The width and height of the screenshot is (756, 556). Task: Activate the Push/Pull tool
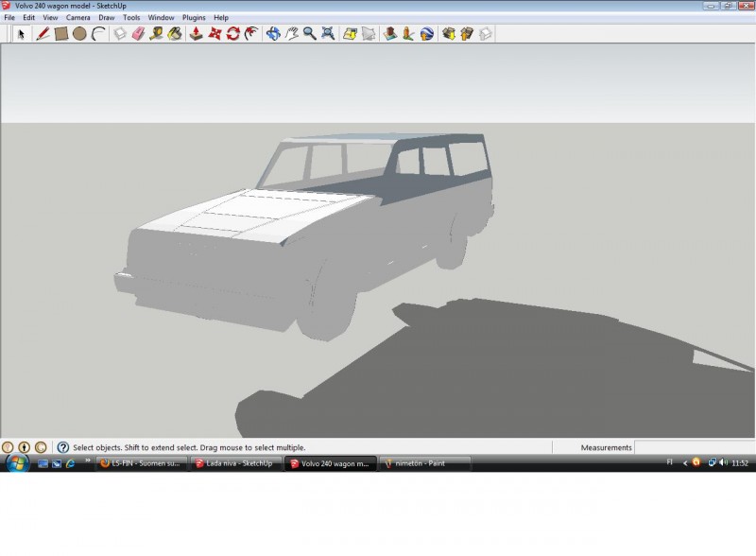pyautogui.click(x=197, y=34)
